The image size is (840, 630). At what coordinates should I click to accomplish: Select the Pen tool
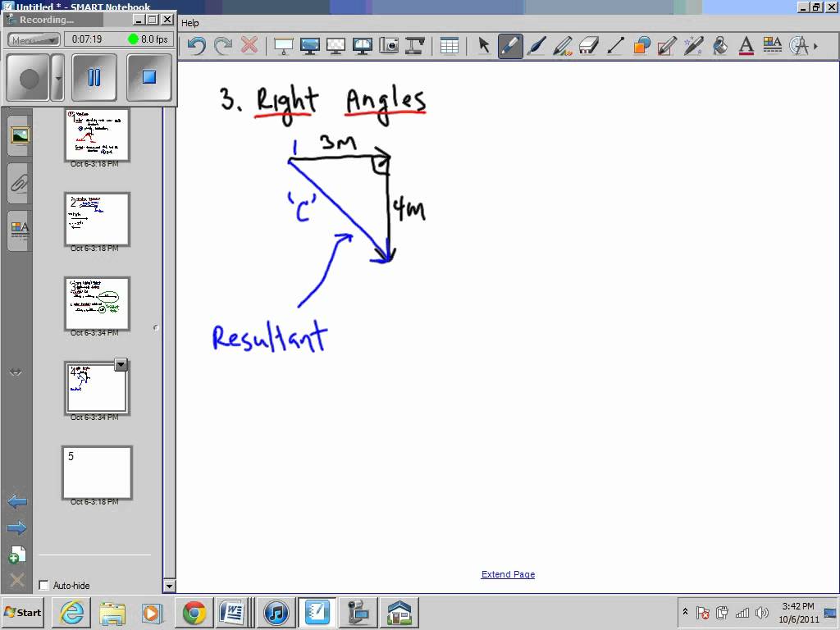510,46
